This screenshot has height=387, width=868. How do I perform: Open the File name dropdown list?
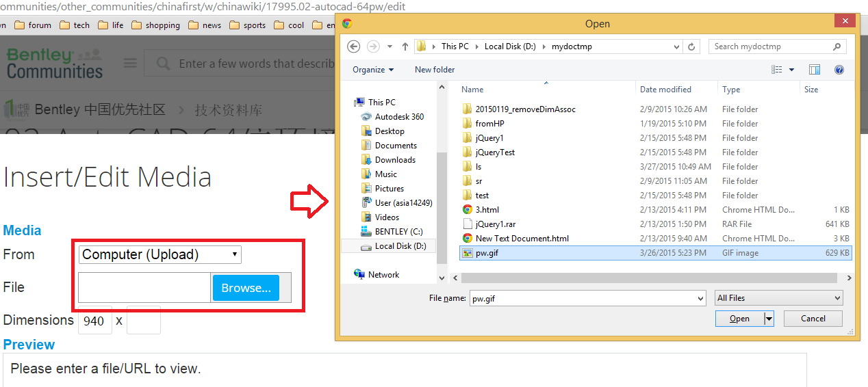700,298
